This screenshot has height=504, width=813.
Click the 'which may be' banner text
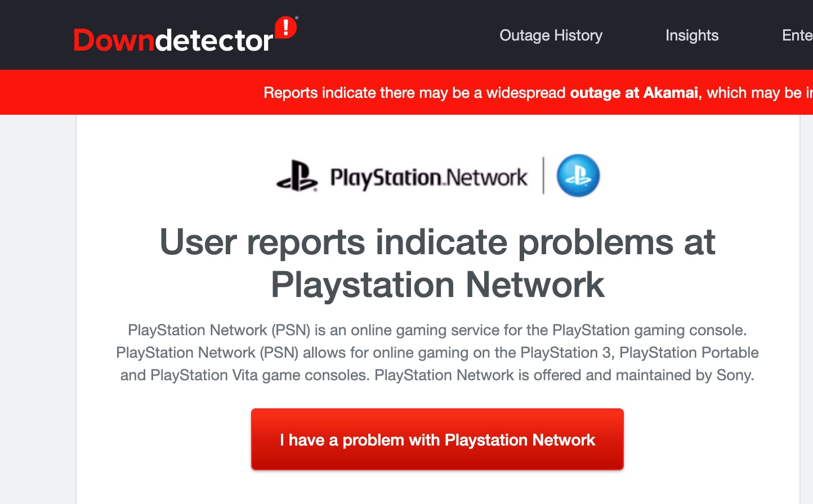[x=754, y=93]
